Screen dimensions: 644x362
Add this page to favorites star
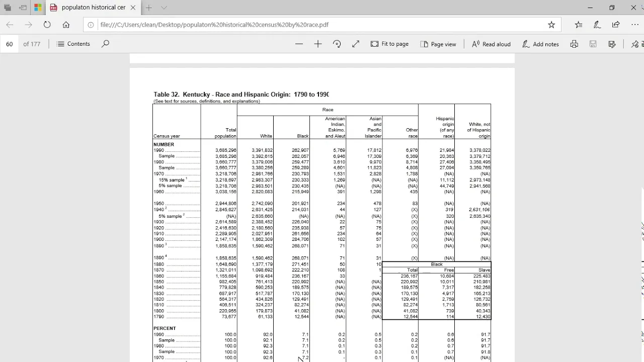click(x=551, y=25)
